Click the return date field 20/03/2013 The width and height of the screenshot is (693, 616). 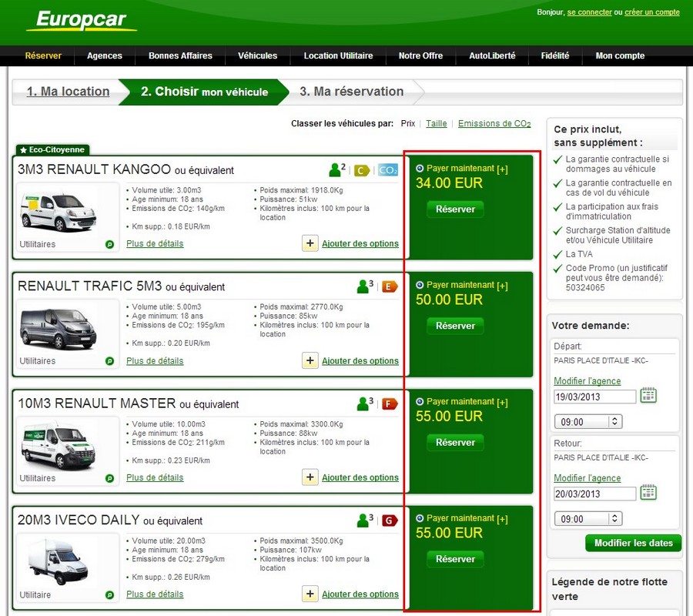pyautogui.click(x=595, y=494)
